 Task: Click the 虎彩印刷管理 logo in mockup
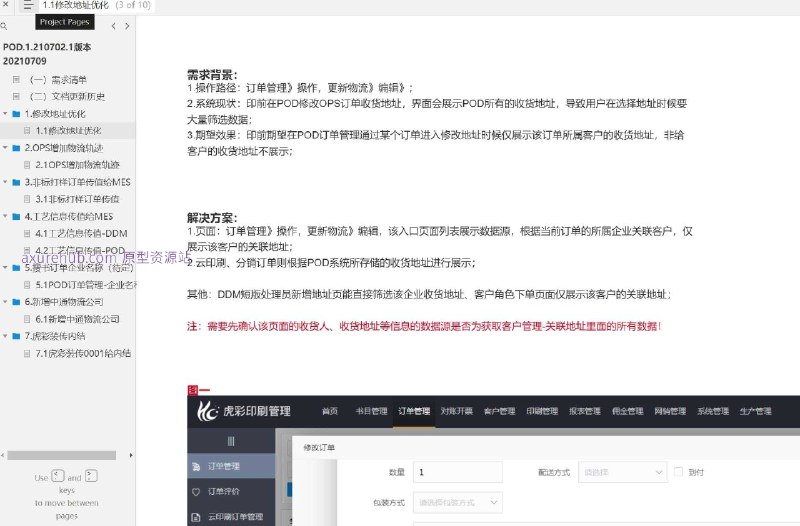click(244, 411)
